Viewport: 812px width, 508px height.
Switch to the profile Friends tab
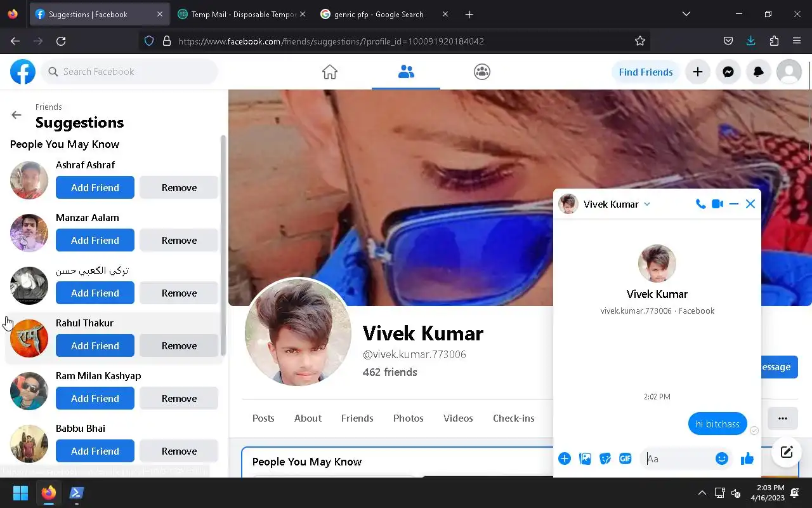tap(357, 418)
